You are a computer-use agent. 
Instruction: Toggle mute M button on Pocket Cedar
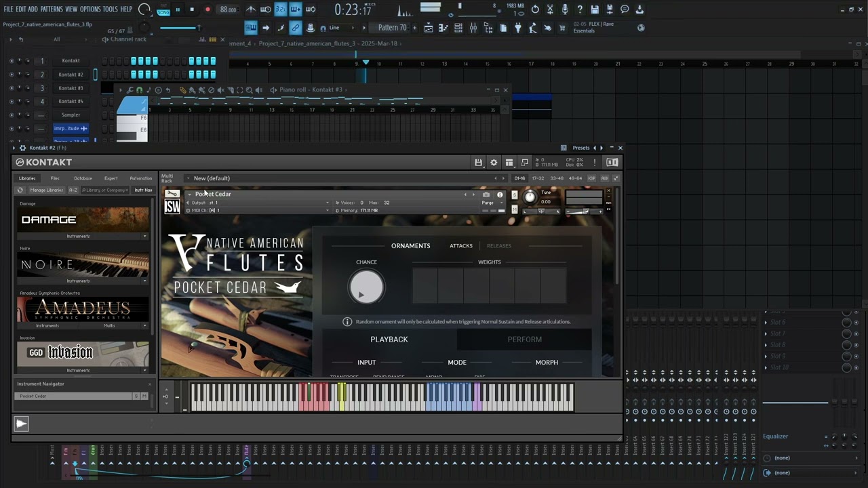point(514,209)
